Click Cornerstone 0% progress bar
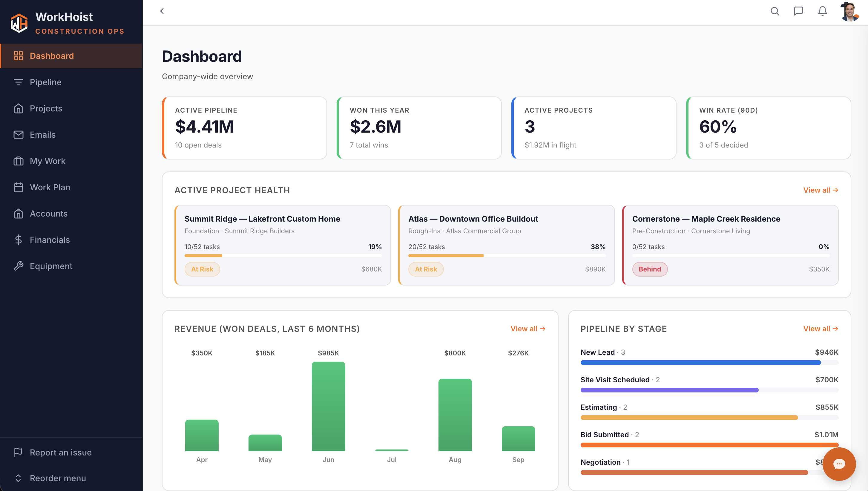Image resolution: width=868 pixels, height=491 pixels. 731,256
